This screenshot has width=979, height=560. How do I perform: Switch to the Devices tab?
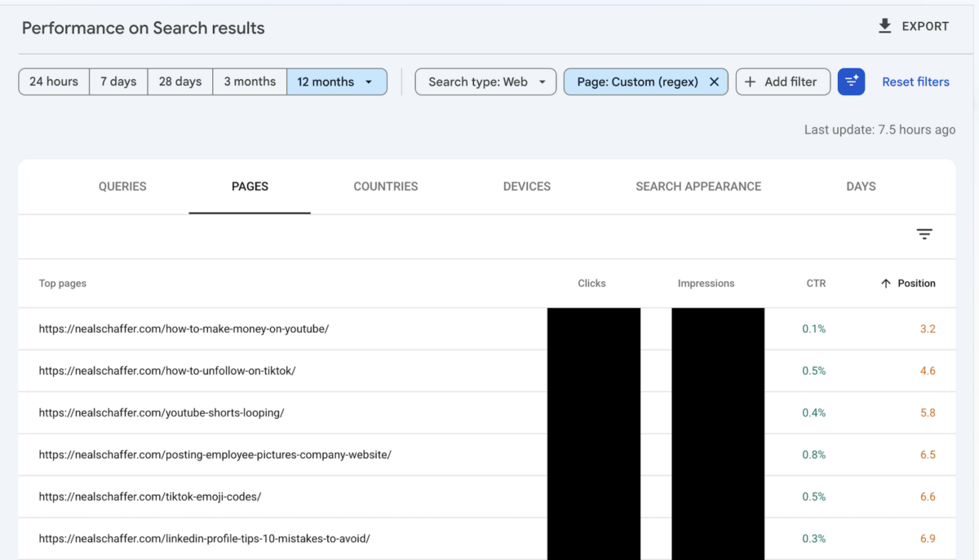pos(527,187)
